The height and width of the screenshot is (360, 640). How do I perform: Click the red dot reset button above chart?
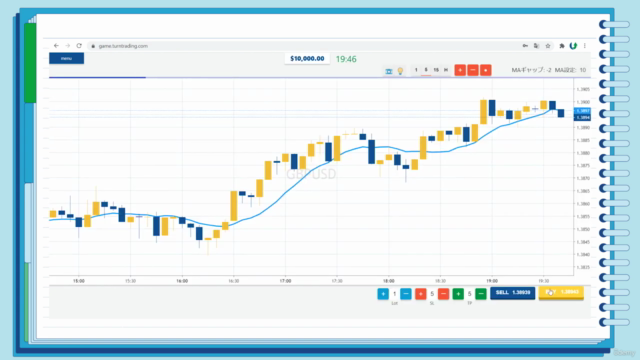[x=485, y=70]
